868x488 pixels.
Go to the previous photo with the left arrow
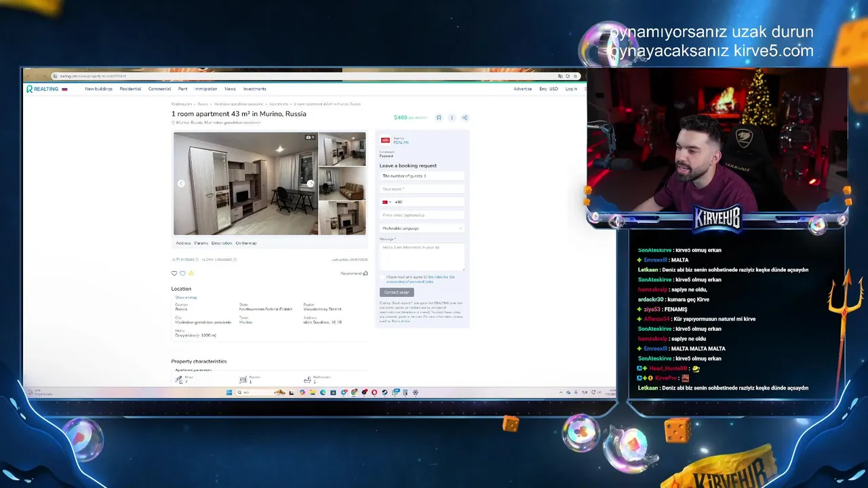coord(181,184)
